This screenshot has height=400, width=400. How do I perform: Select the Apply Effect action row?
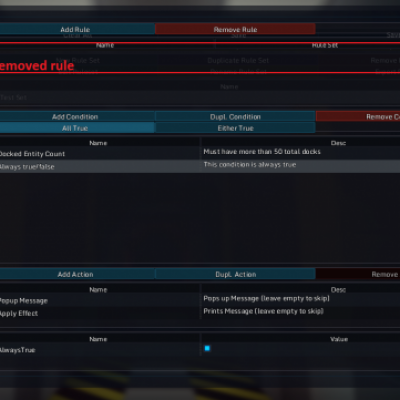click(x=200, y=313)
